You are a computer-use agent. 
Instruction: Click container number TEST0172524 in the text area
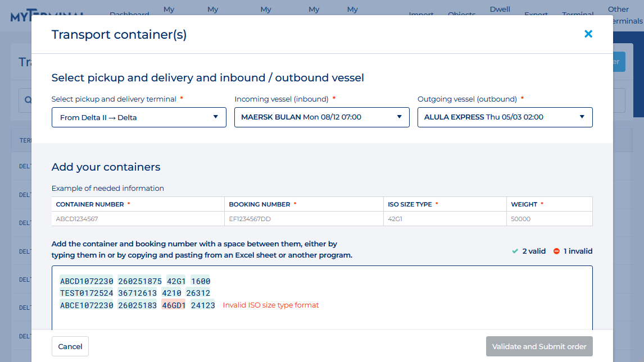(x=87, y=293)
